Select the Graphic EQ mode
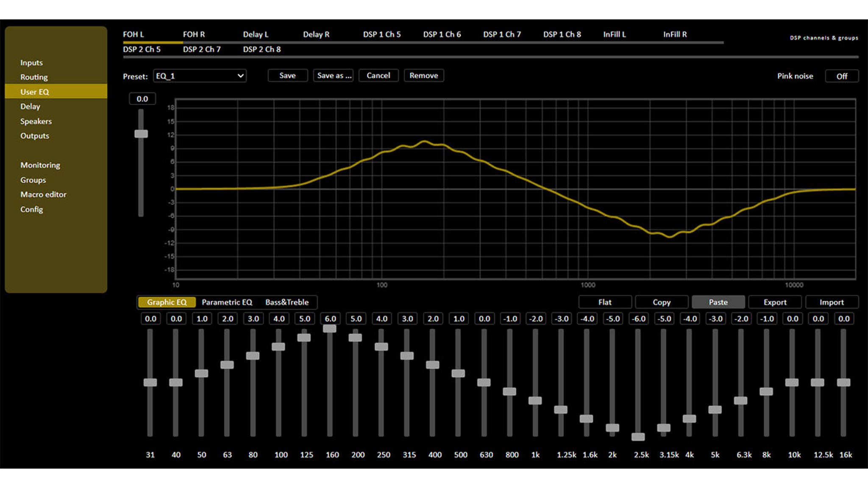The height and width of the screenshot is (488, 868). click(x=167, y=302)
